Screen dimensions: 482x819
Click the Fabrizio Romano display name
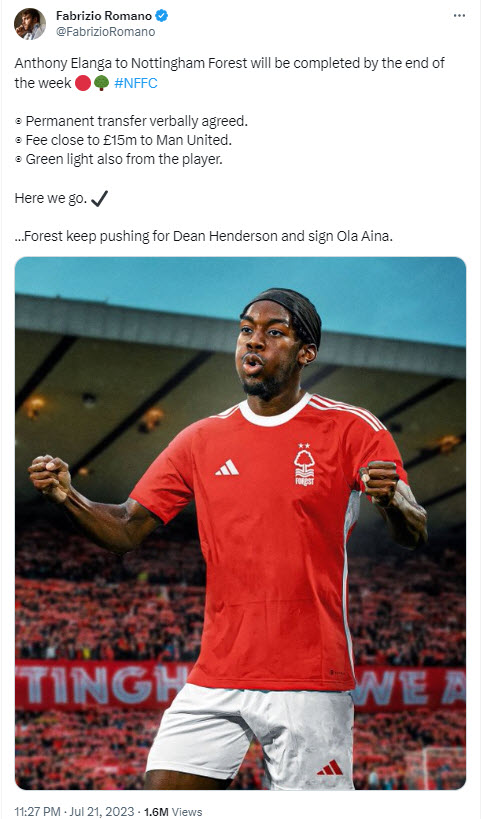click(104, 16)
